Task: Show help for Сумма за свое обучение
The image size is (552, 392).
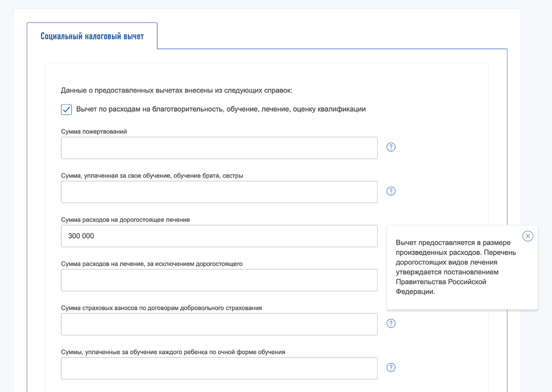Action: (391, 191)
